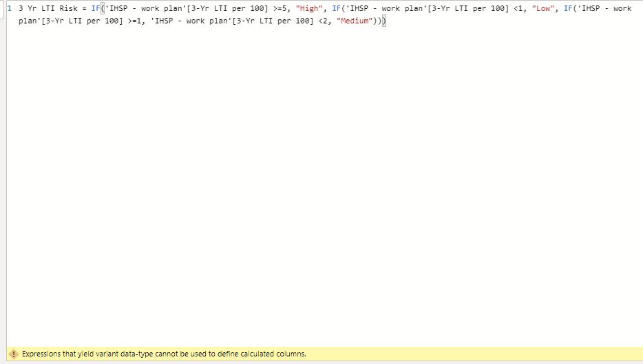Click the "Low" string in the formula
643x364 pixels.
click(x=543, y=8)
